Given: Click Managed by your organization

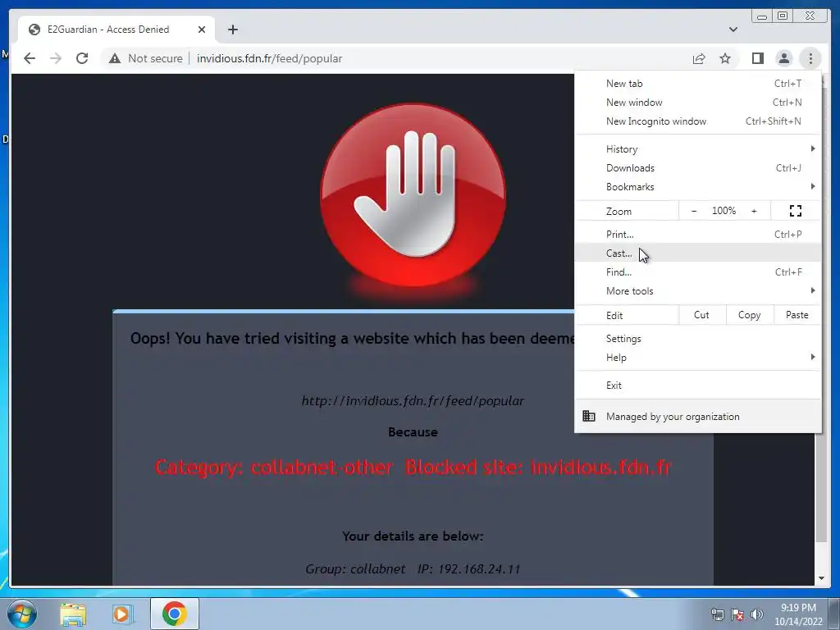Looking at the screenshot, I should pyautogui.click(x=697, y=416).
